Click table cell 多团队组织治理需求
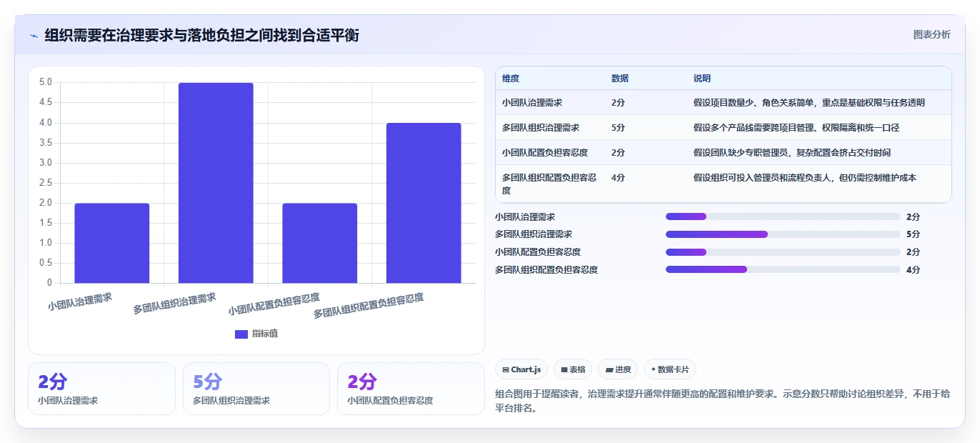The image size is (980, 443). coord(541,128)
